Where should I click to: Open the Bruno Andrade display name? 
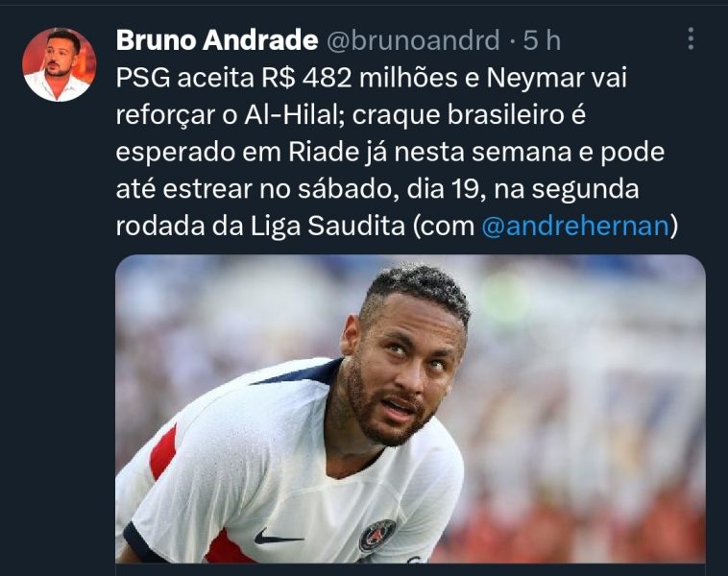[217, 40]
